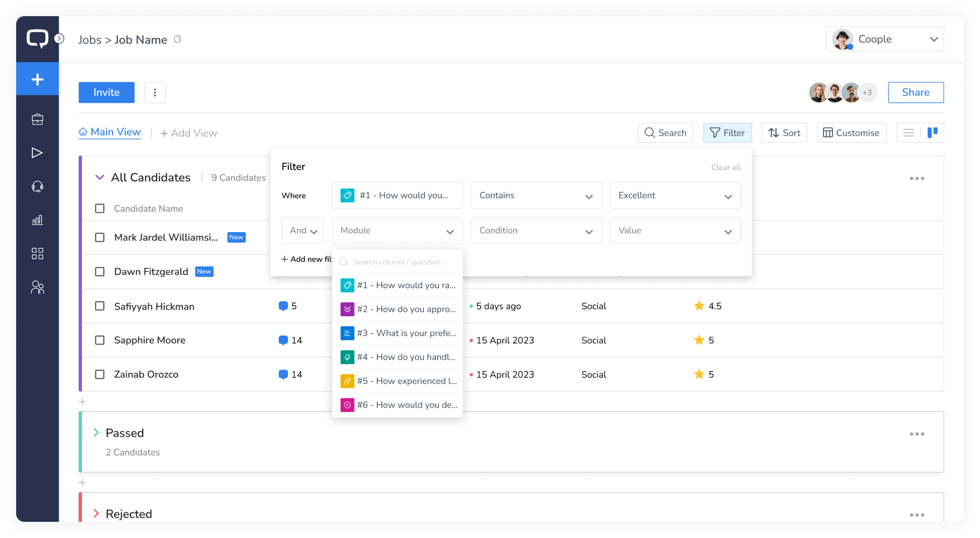Click the play icon in sidebar

point(37,153)
